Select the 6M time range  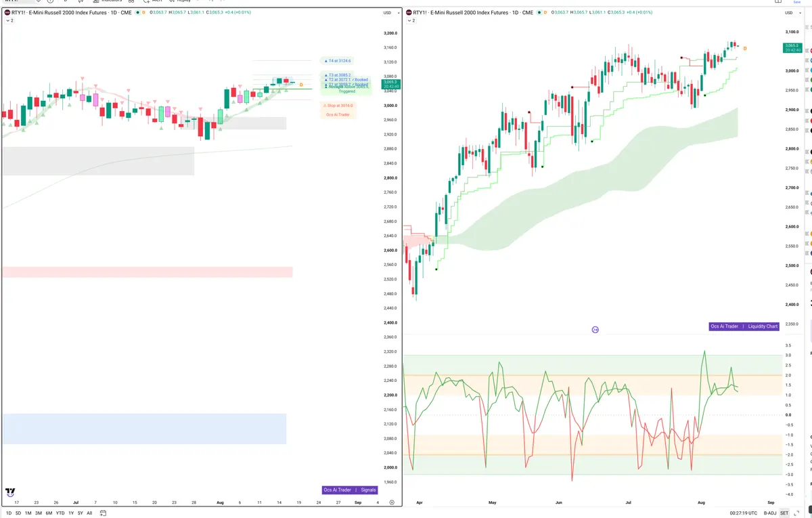49,513
